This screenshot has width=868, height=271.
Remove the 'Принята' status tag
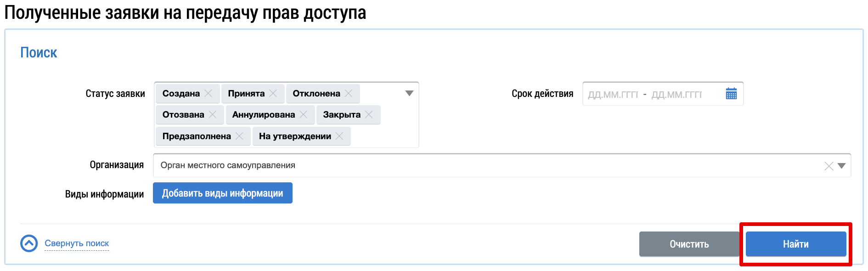(x=273, y=93)
